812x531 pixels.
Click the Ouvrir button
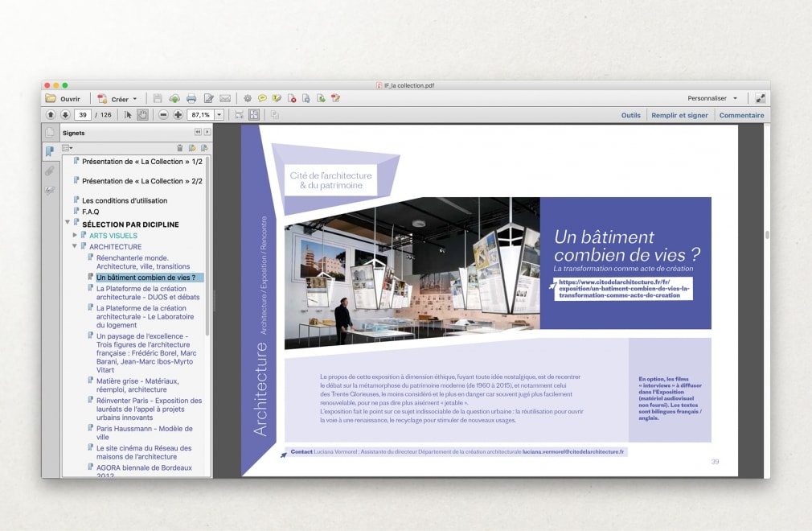[x=68, y=98]
